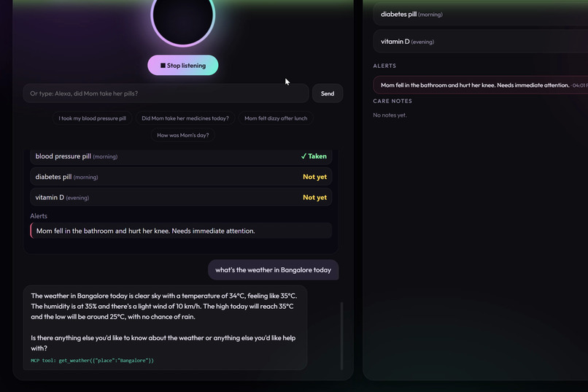
Task: Pick the 'Mom felt dizzy after lunch' suggestion
Action: 276,118
